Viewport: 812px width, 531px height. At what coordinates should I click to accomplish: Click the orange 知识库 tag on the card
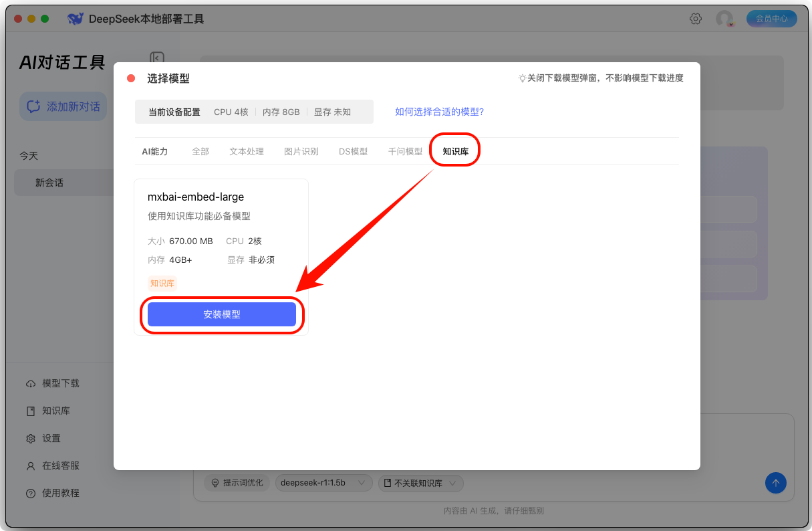click(x=162, y=284)
